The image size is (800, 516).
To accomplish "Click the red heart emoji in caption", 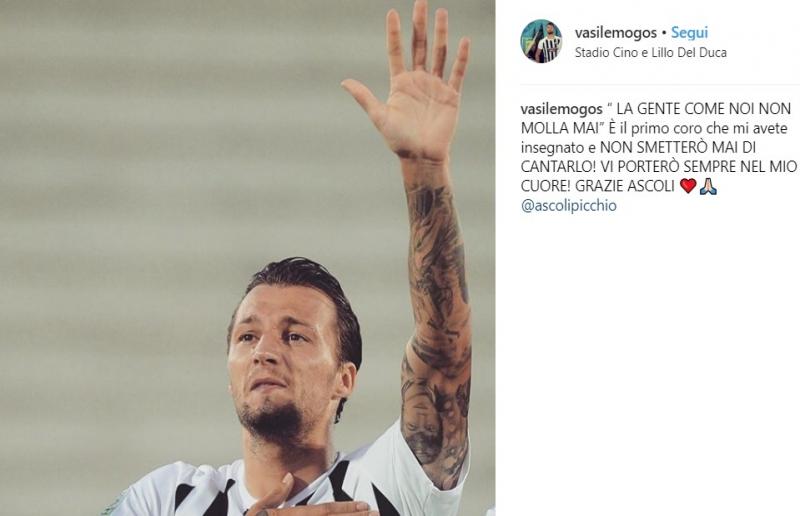I will [x=688, y=186].
